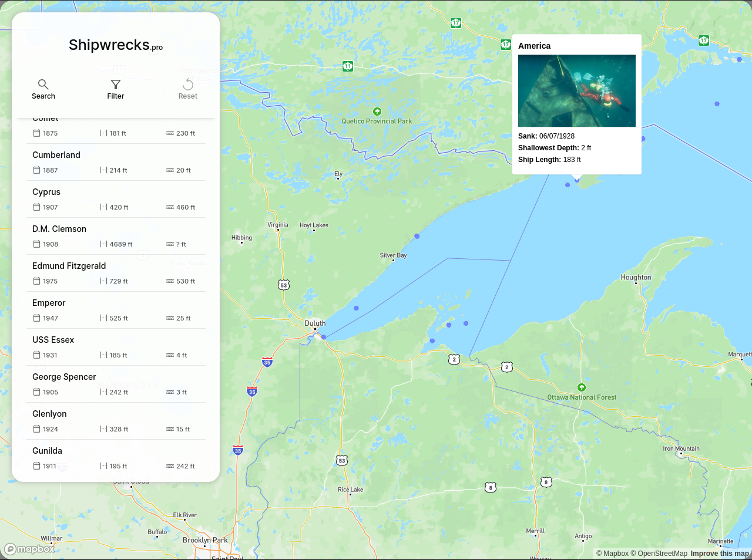The height and width of the screenshot is (560, 752).
Task: Click the 242 ft depth of Gunilda
Action: point(186,466)
